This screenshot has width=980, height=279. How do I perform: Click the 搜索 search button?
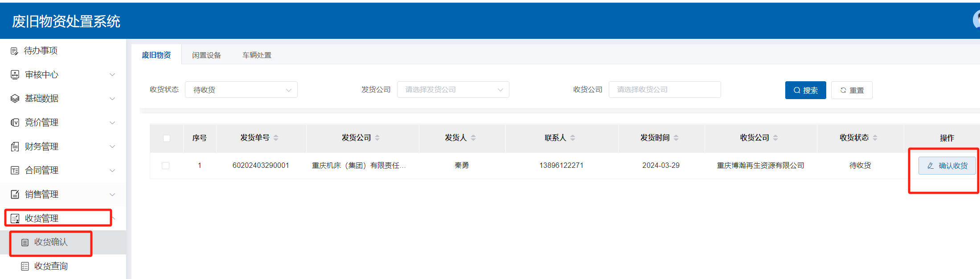pos(805,90)
